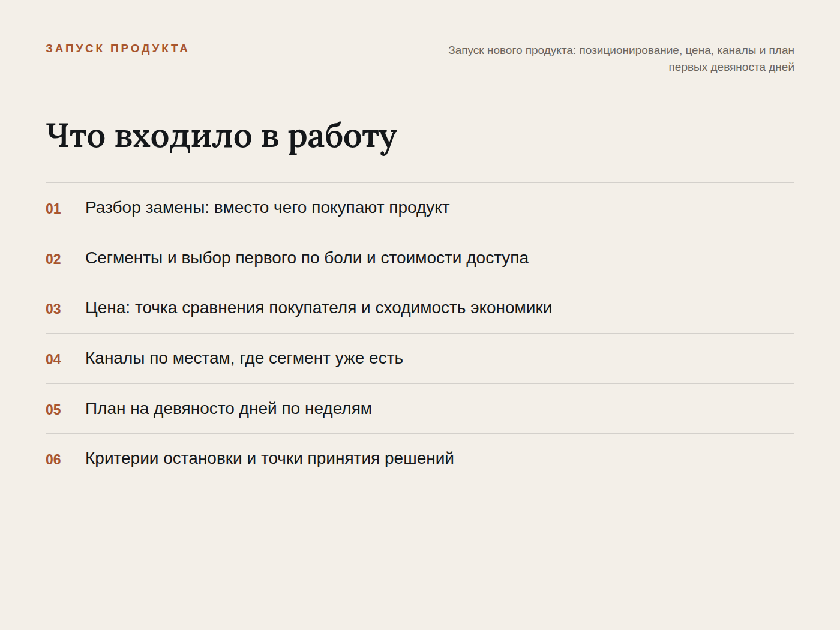The image size is (840, 630).
Task: Click the number '02'
Action: (x=53, y=259)
